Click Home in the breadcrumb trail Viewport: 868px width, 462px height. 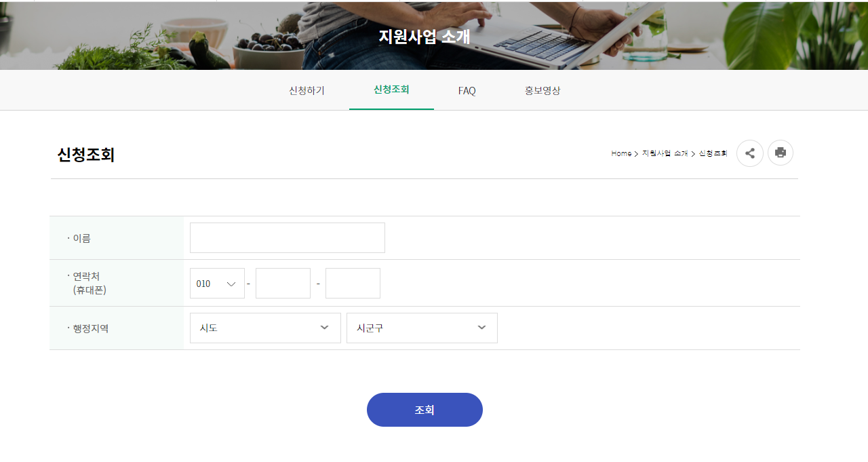pos(620,153)
